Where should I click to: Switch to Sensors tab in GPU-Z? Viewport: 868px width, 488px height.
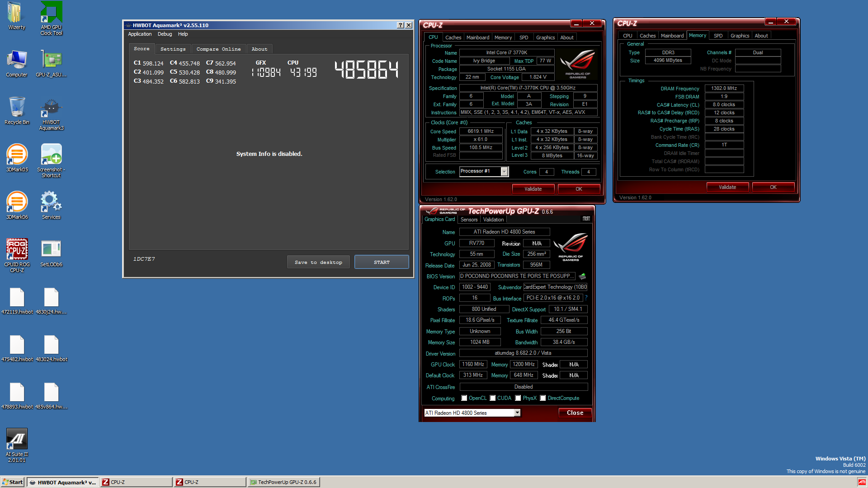[469, 220]
